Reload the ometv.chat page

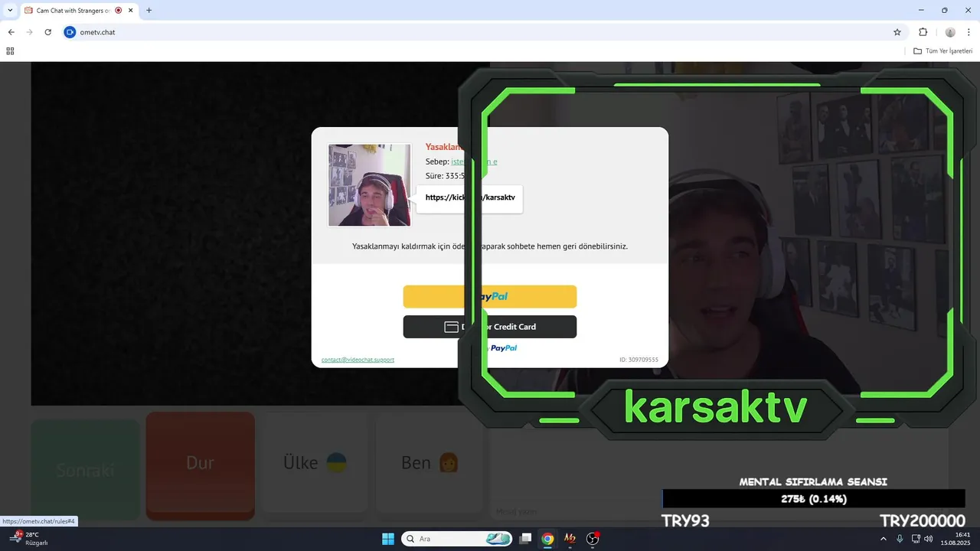click(48, 32)
